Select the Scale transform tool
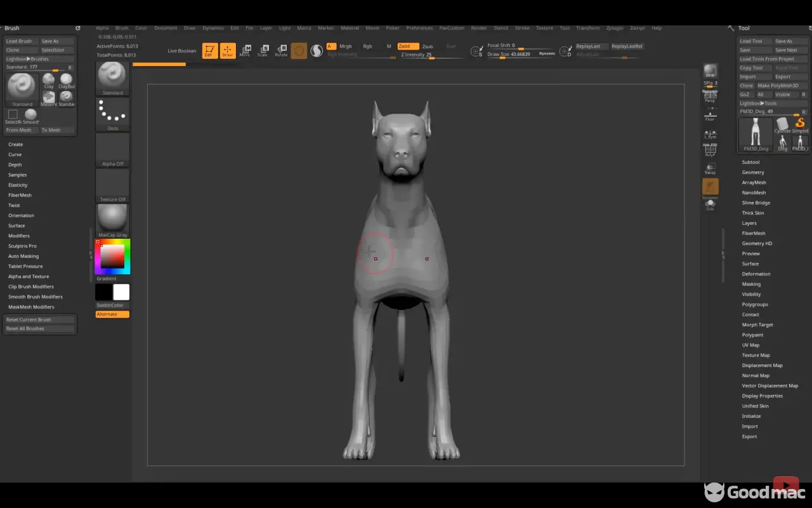This screenshot has width=812, height=508. click(x=263, y=51)
